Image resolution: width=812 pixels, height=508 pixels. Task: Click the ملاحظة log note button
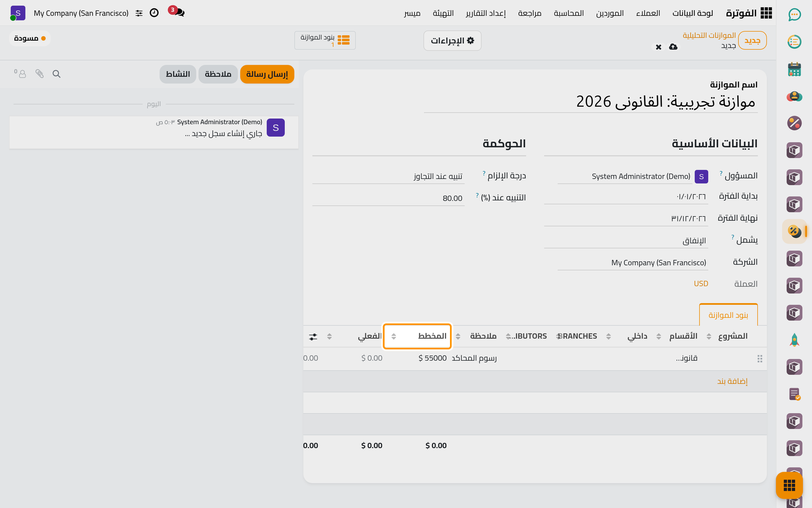pyautogui.click(x=218, y=74)
